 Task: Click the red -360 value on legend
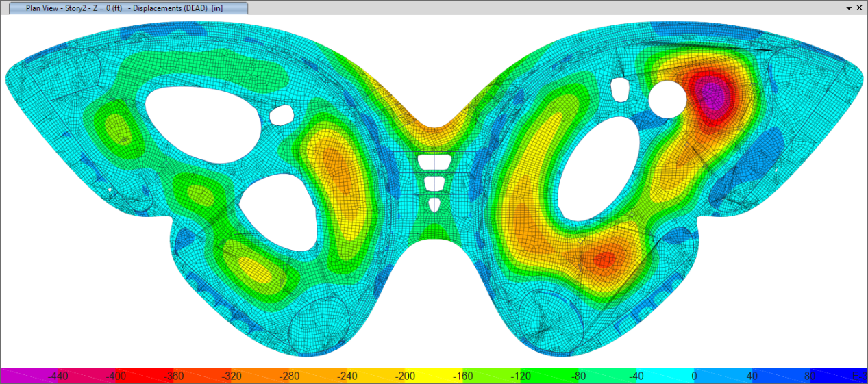(x=173, y=376)
